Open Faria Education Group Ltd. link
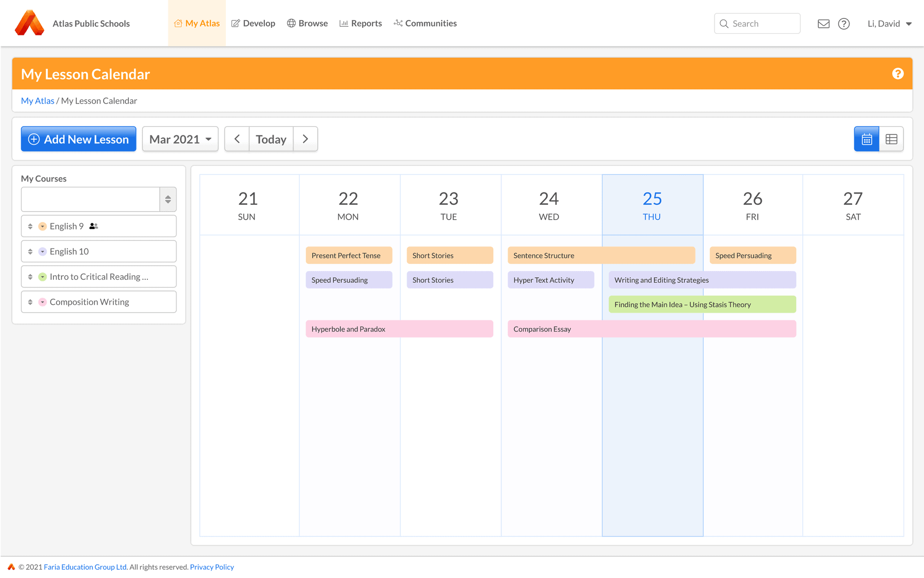The height and width of the screenshot is (578, 924). pyautogui.click(x=86, y=567)
